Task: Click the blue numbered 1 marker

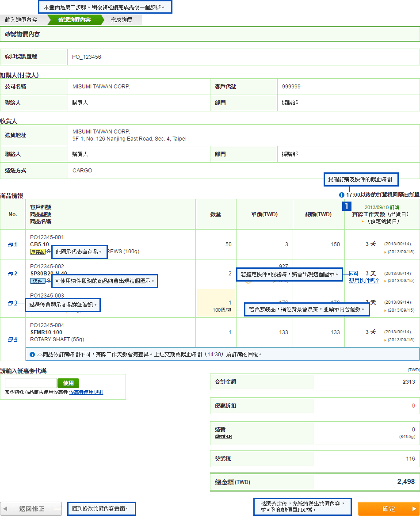Action: 347,206
